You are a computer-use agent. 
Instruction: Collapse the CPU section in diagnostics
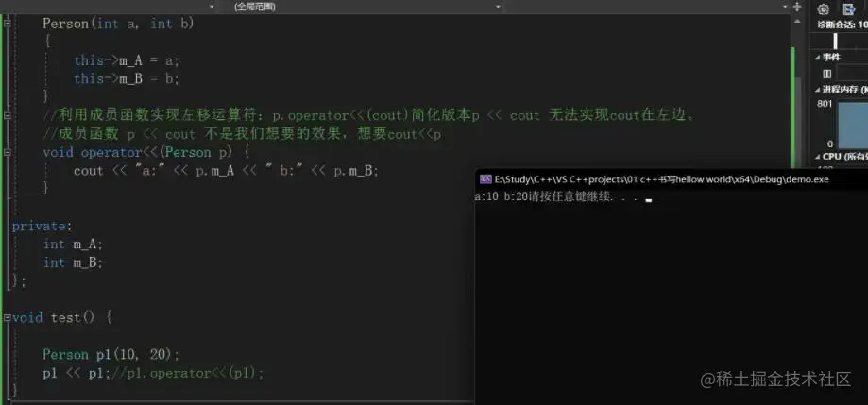coord(818,157)
